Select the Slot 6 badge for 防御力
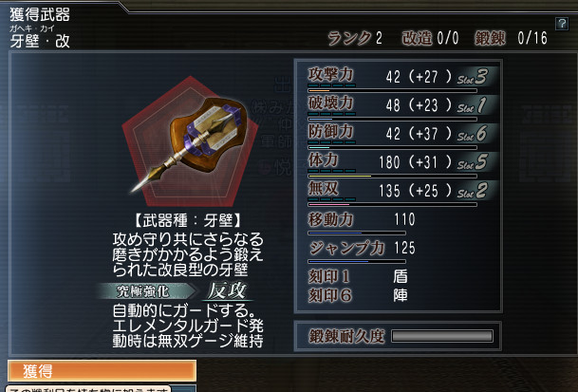The width and height of the screenshot is (578, 392). pyautogui.click(x=473, y=134)
